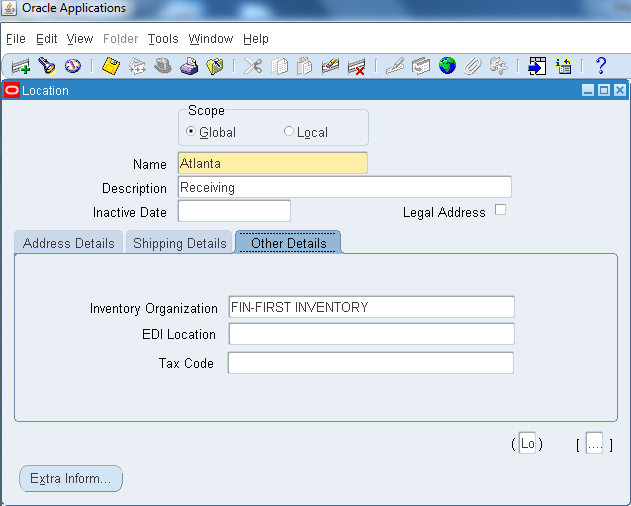This screenshot has height=506, width=631.
Task: Click the Name field containing Atlanta
Action: (273, 163)
